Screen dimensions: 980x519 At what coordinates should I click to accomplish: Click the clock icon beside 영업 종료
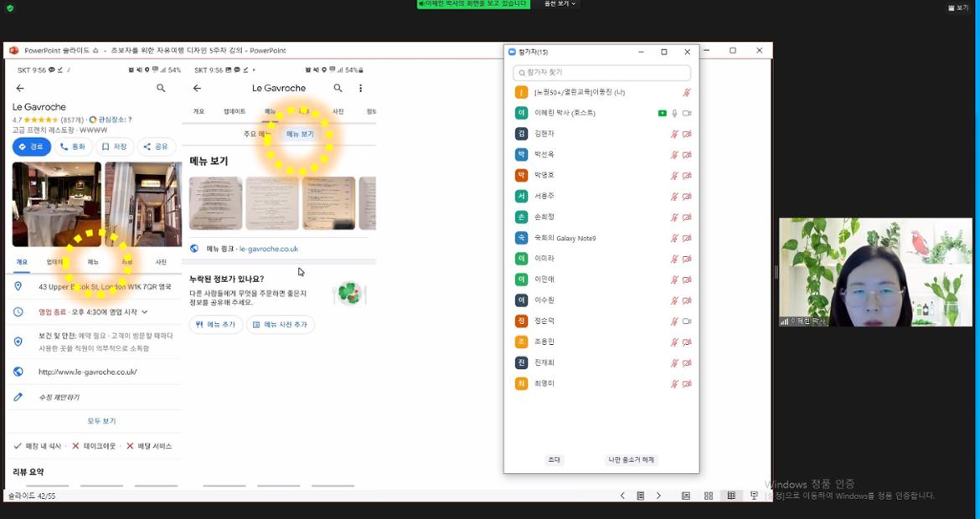click(18, 311)
